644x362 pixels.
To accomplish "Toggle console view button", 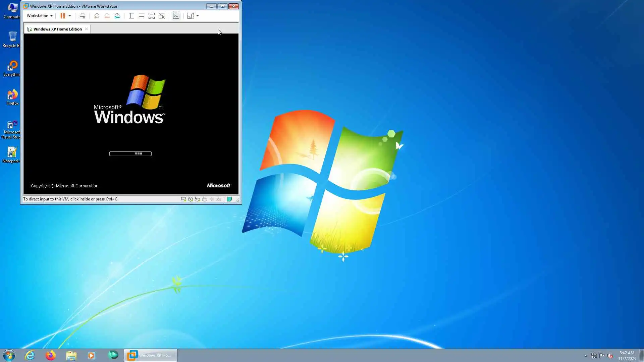I will (x=176, y=16).
